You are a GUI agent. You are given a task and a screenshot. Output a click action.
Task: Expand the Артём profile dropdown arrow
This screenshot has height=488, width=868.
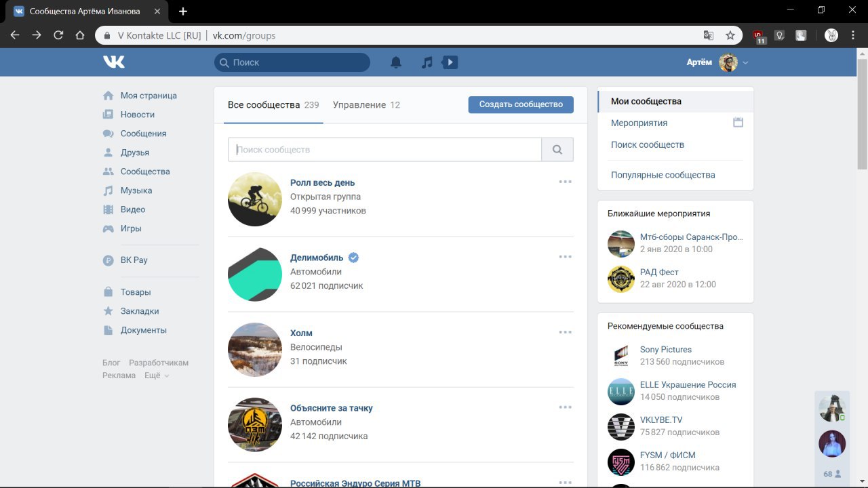pyautogui.click(x=745, y=63)
